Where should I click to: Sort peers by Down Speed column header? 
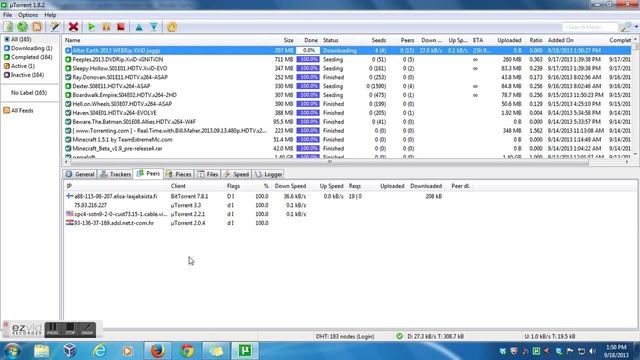pos(290,186)
